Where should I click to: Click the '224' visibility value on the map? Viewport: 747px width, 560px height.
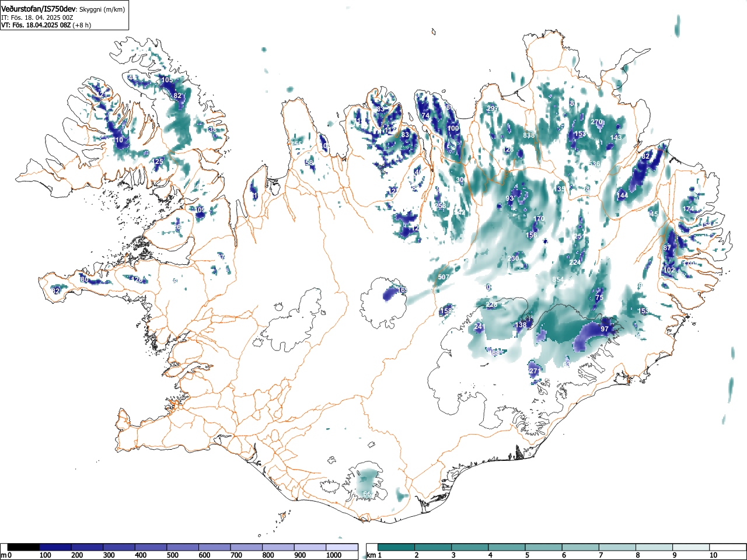click(575, 262)
